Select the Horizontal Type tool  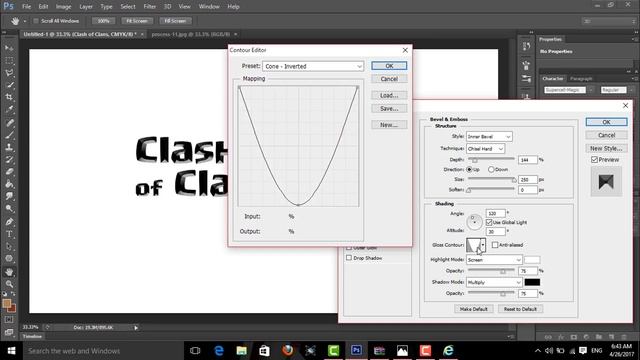pos(9,234)
